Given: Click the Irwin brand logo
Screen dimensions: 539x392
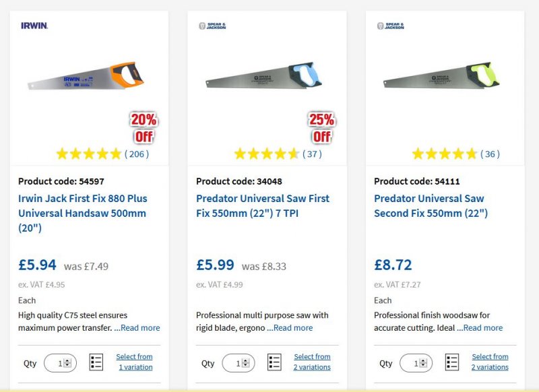Looking at the screenshot, I should tap(34, 26).
